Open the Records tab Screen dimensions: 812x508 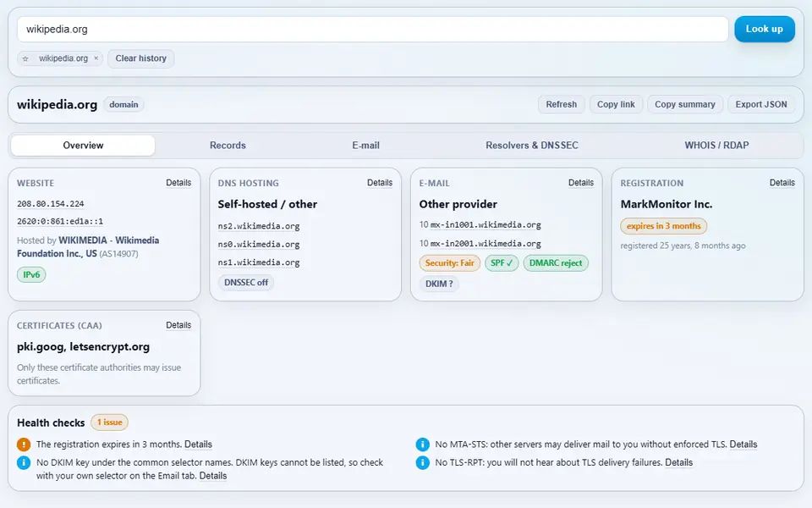click(228, 145)
